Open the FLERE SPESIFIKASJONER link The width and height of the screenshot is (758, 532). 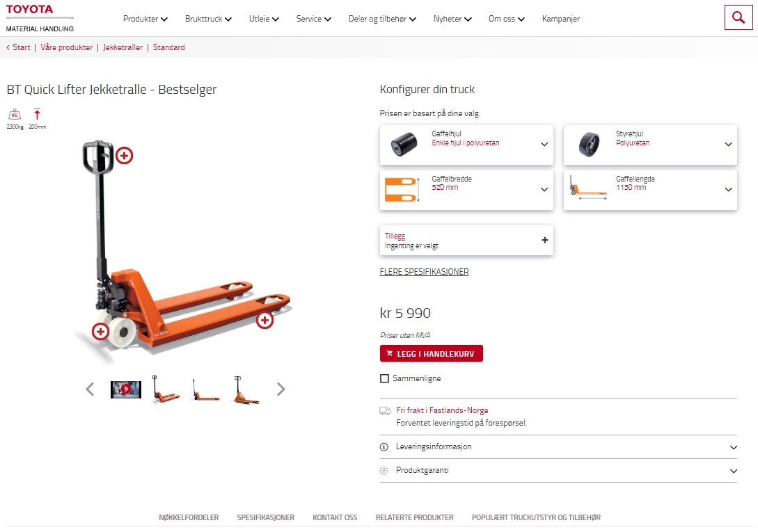point(424,271)
